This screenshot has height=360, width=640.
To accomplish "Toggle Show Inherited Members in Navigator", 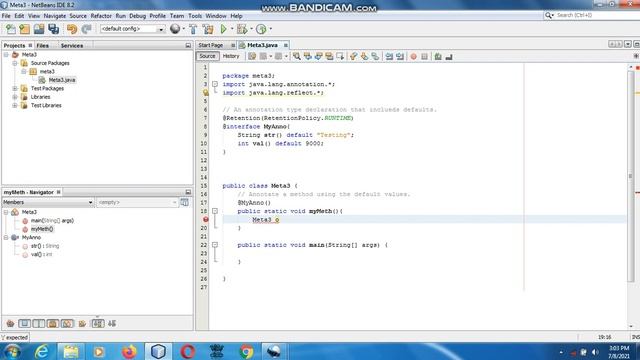I will 10,324.
